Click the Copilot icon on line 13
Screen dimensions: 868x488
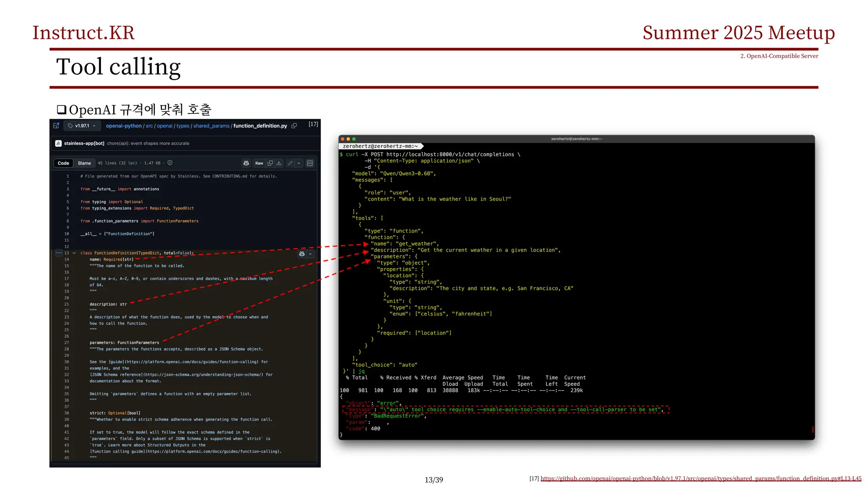[302, 254]
